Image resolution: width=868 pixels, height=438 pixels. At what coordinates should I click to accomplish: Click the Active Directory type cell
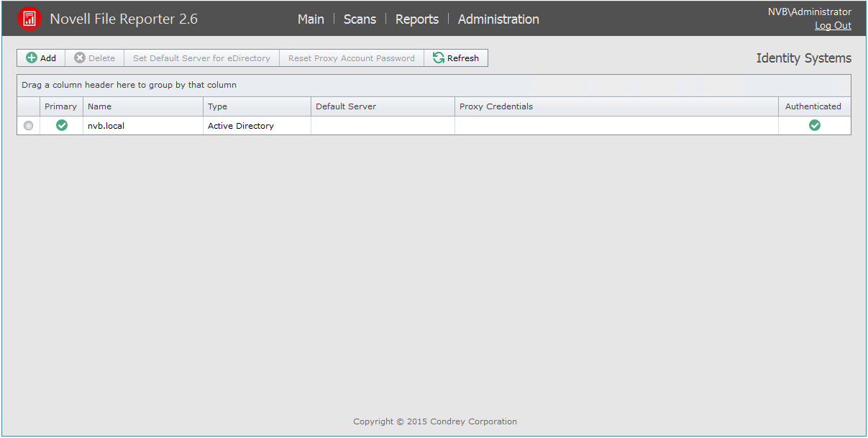(x=257, y=126)
